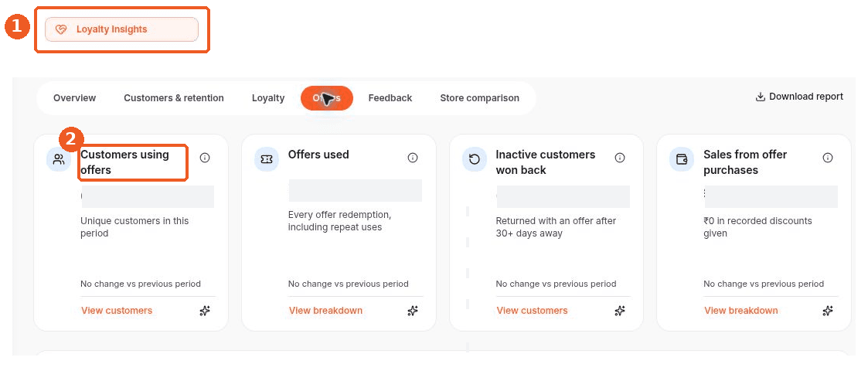
Task: Click the ticket icon on Offers used card
Action: (x=266, y=159)
